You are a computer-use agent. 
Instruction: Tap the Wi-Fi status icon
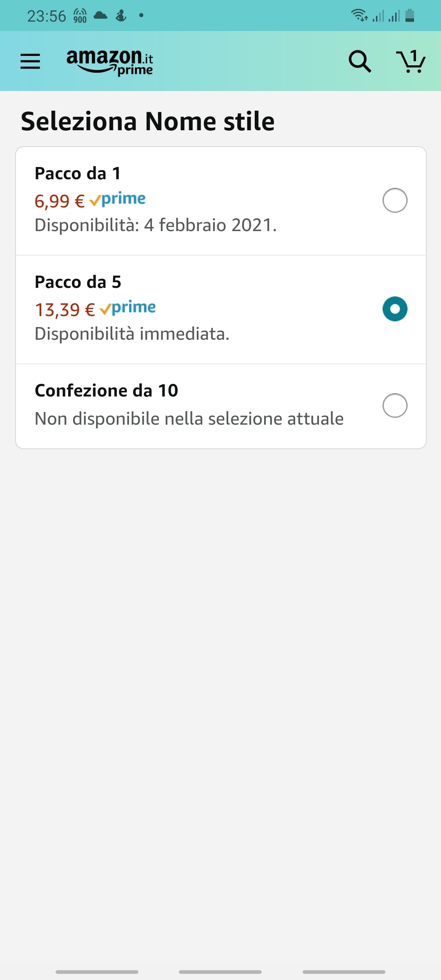(359, 16)
